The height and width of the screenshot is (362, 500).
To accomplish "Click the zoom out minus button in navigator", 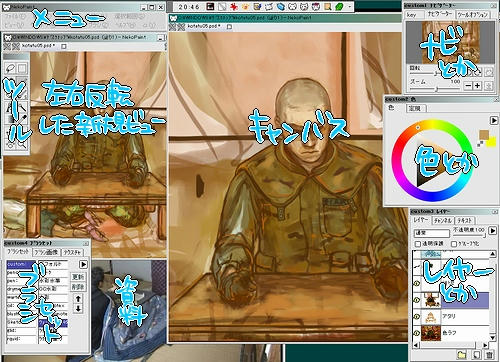I will point(468,86).
